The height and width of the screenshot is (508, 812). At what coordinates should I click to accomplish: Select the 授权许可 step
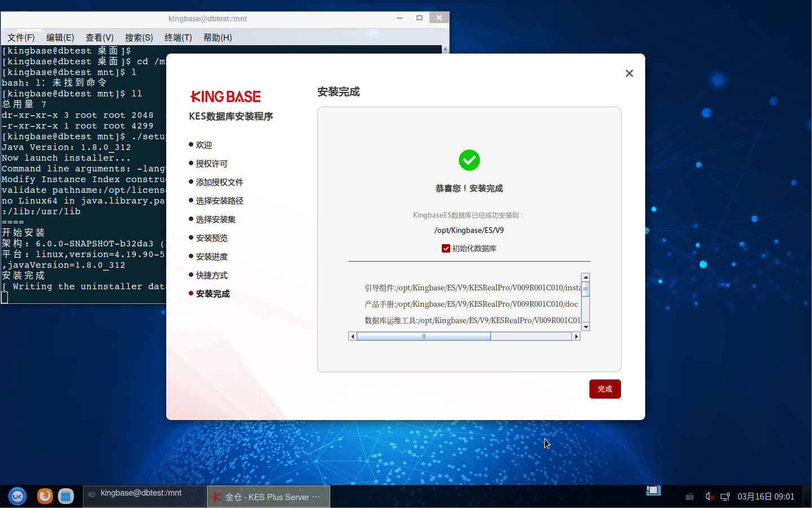coord(211,164)
